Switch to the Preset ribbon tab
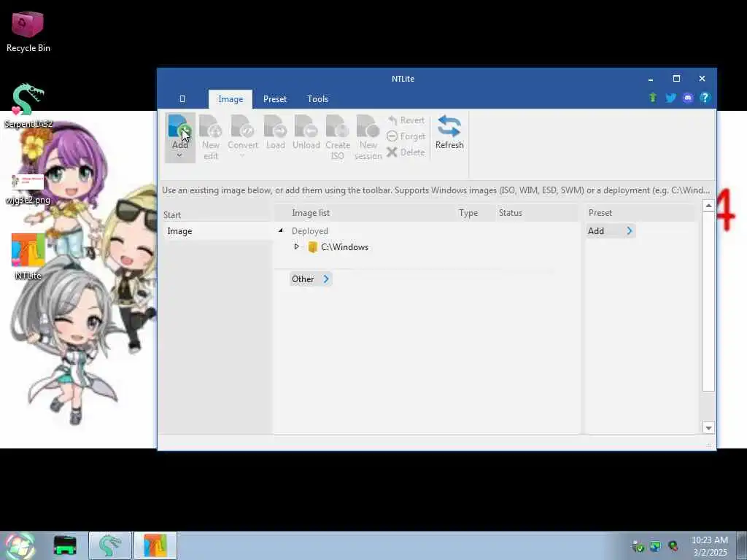 [x=275, y=99]
